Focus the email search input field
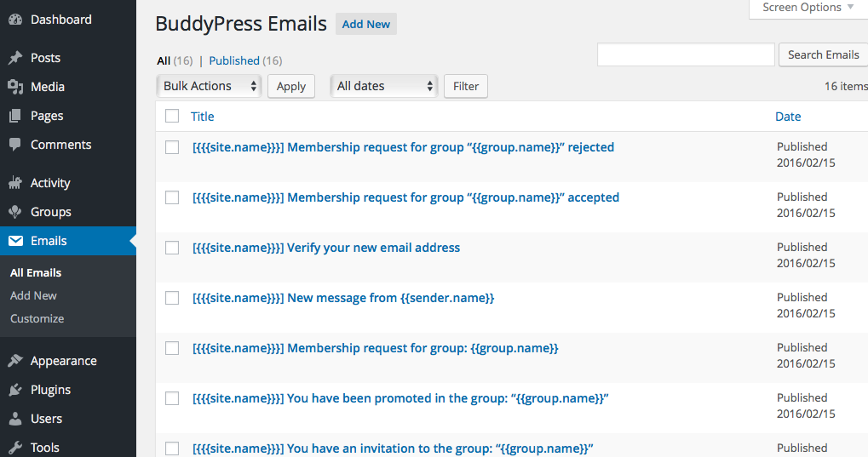868x457 pixels. [x=686, y=54]
